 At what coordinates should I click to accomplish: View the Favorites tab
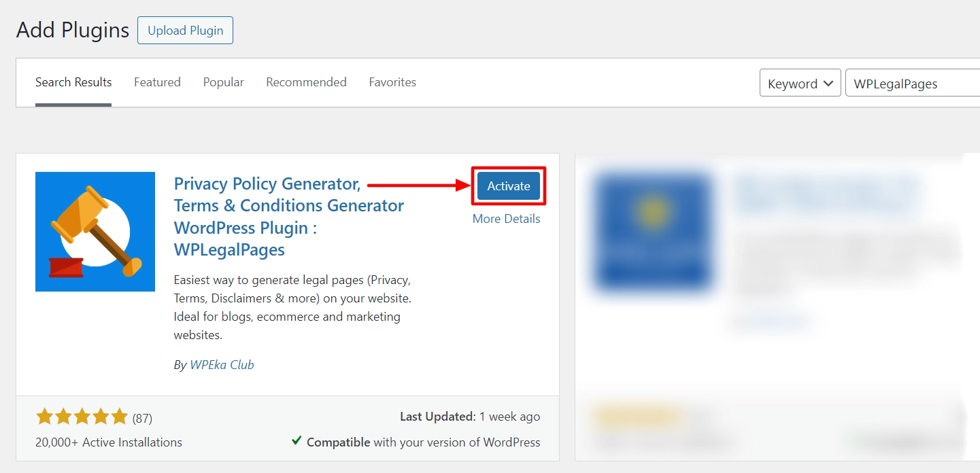[x=392, y=82]
